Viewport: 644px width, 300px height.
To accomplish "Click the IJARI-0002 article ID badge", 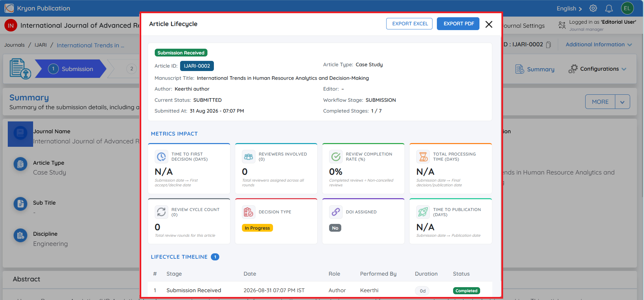I will coord(197,66).
